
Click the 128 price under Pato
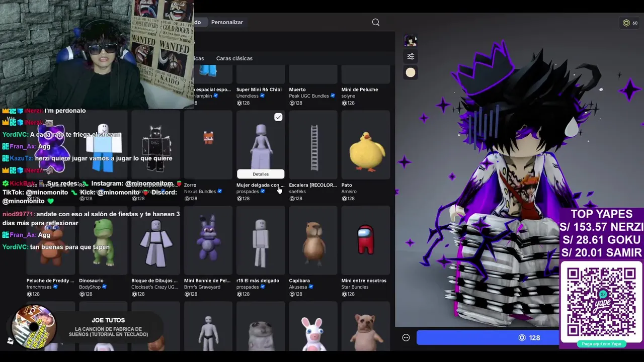coord(348,199)
